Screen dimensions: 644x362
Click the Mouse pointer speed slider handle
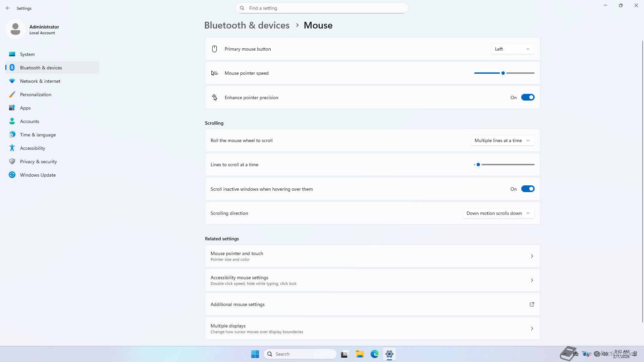[x=503, y=73]
